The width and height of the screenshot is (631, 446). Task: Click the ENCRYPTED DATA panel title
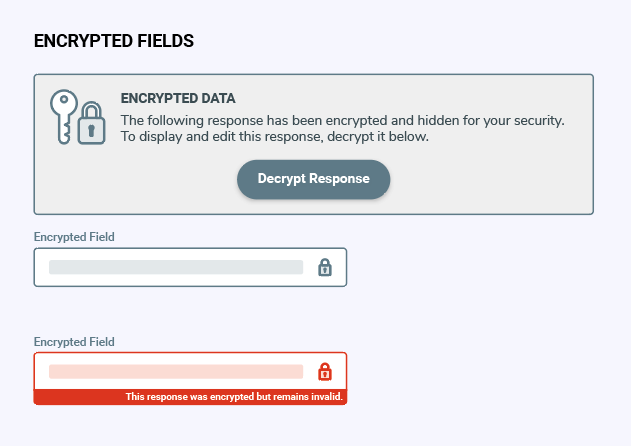point(178,98)
